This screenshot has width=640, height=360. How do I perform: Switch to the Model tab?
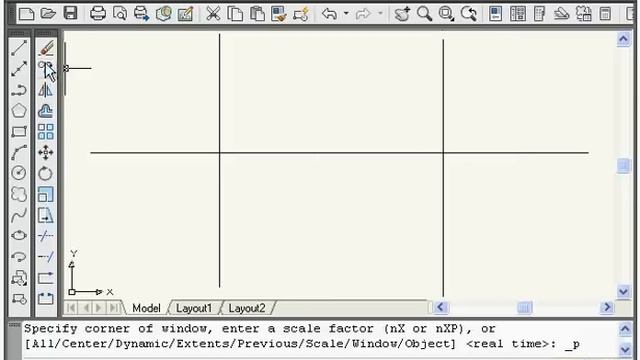(x=146, y=308)
